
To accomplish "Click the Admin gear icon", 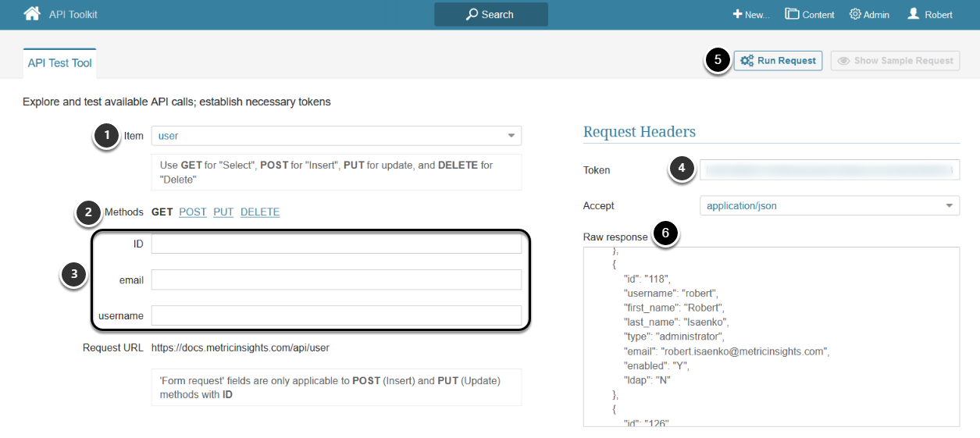I will pyautogui.click(x=855, y=14).
